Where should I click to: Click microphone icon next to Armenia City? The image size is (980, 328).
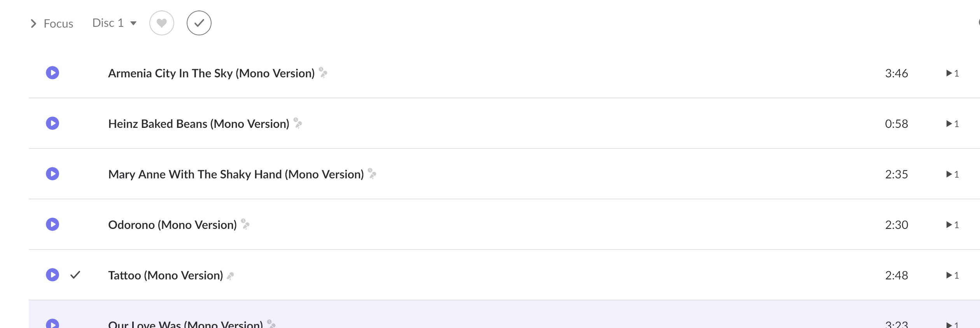tap(323, 73)
